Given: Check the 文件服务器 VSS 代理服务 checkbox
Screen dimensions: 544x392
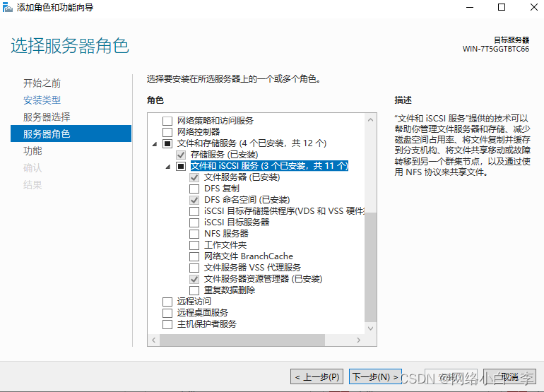Looking at the screenshot, I should point(194,268).
